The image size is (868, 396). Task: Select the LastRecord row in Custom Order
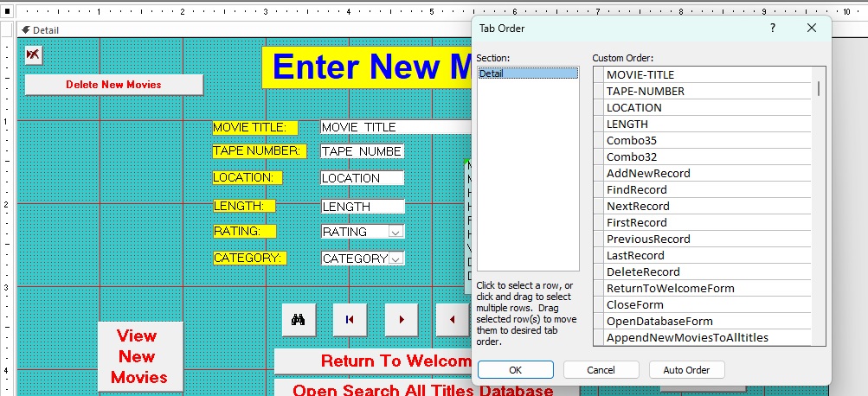(x=707, y=256)
